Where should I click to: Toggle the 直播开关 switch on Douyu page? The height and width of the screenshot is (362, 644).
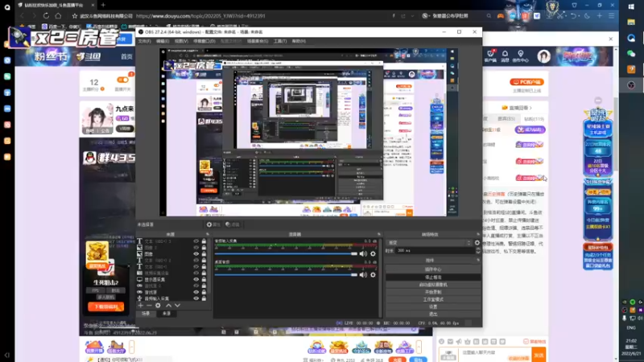point(123,80)
